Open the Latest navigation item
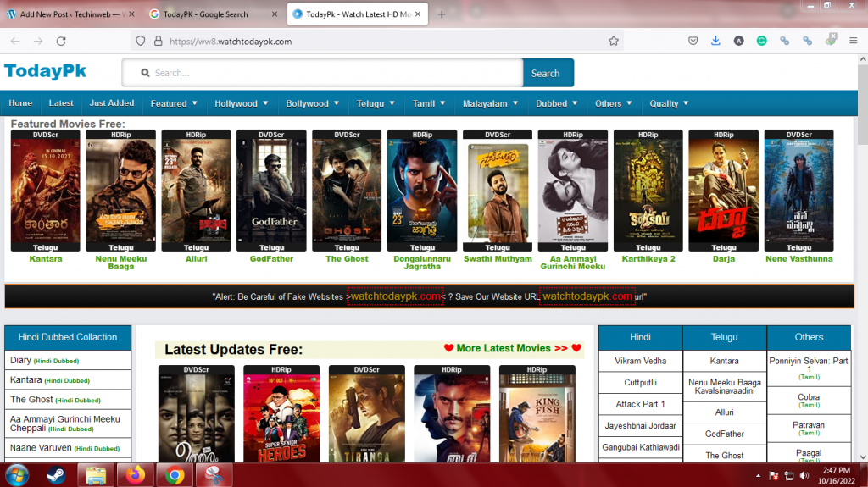Image resolution: width=868 pixels, height=487 pixels. point(61,103)
